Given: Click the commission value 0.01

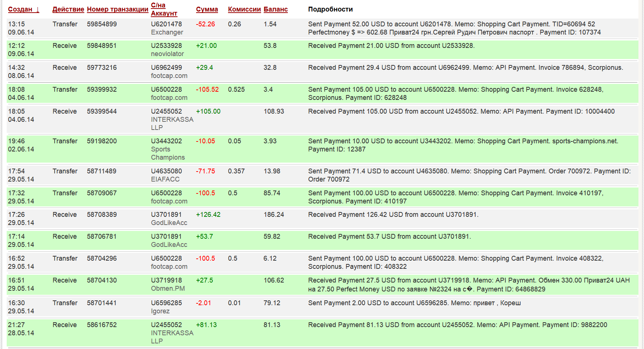Looking at the screenshot, I should pos(235,303).
